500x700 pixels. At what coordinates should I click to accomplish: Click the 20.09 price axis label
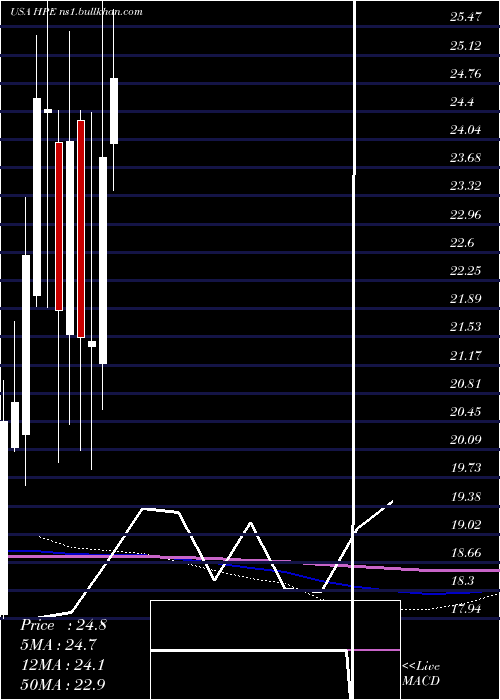point(466,440)
